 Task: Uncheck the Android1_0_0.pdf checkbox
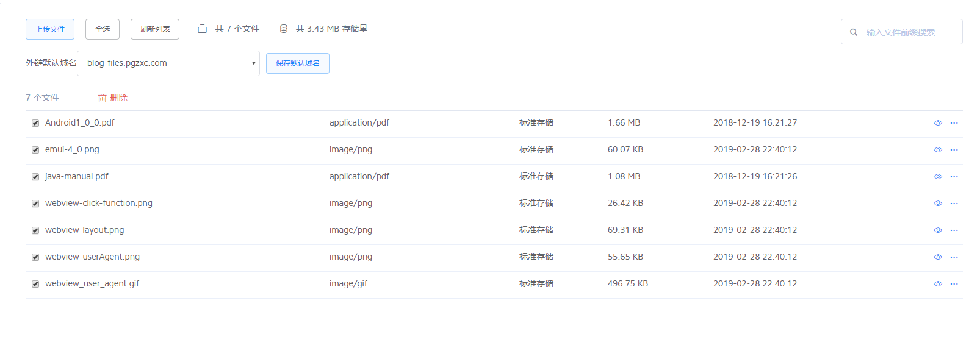(x=35, y=123)
